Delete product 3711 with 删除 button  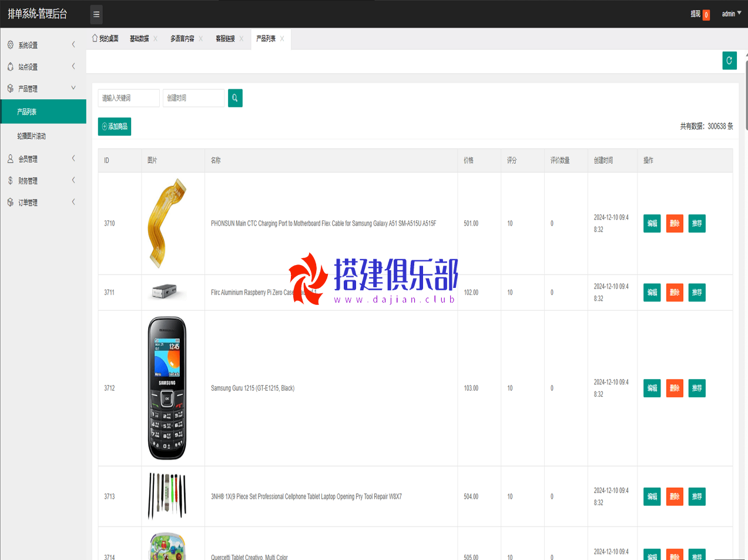click(675, 293)
